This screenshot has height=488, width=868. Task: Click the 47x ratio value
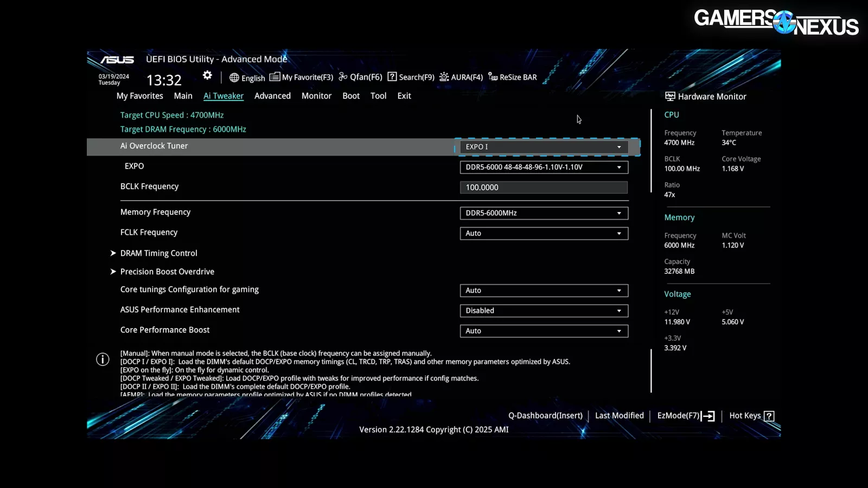tap(669, 195)
